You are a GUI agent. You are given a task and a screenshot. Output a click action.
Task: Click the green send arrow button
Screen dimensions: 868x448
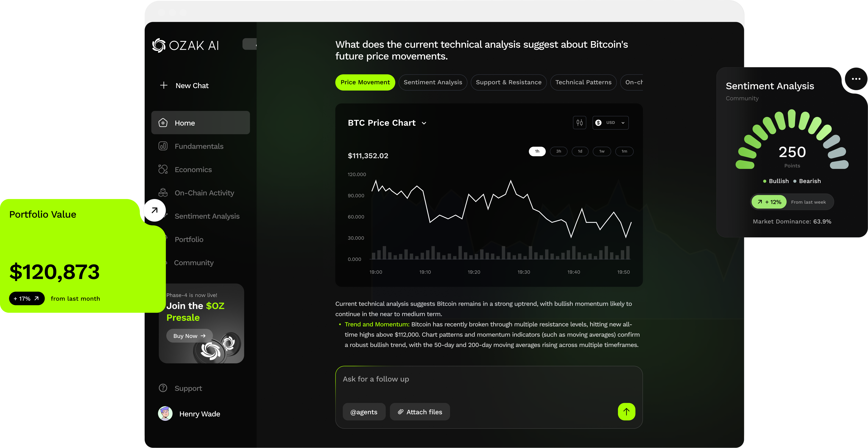coord(626,412)
